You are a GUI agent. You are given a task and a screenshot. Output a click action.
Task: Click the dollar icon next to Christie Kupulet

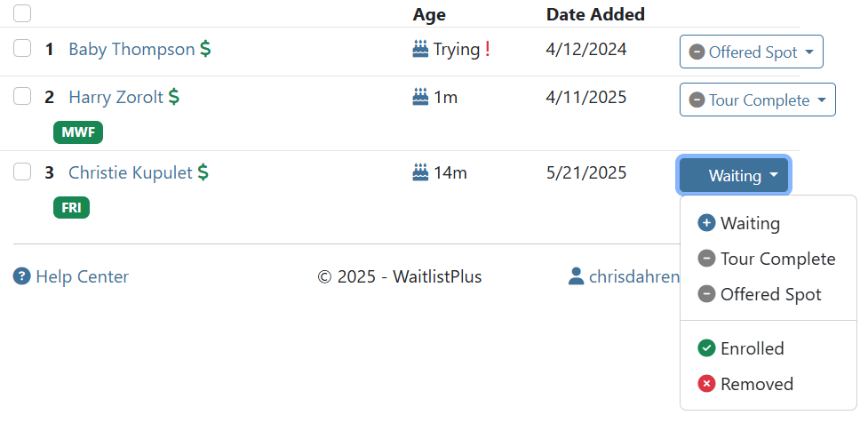coord(203,172)
